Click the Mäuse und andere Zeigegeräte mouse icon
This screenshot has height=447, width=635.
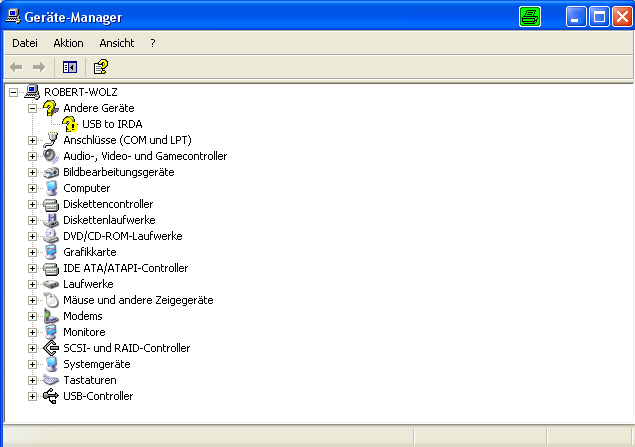[x=51, y=300]
